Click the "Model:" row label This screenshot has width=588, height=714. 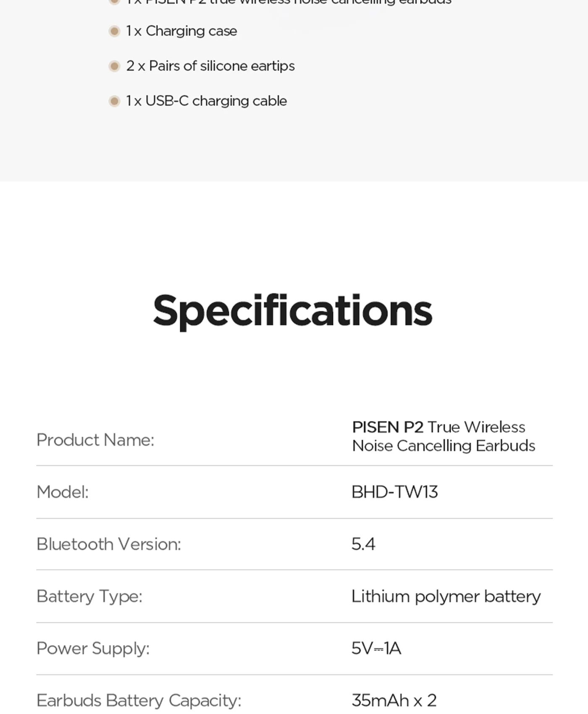coord(63,492)
